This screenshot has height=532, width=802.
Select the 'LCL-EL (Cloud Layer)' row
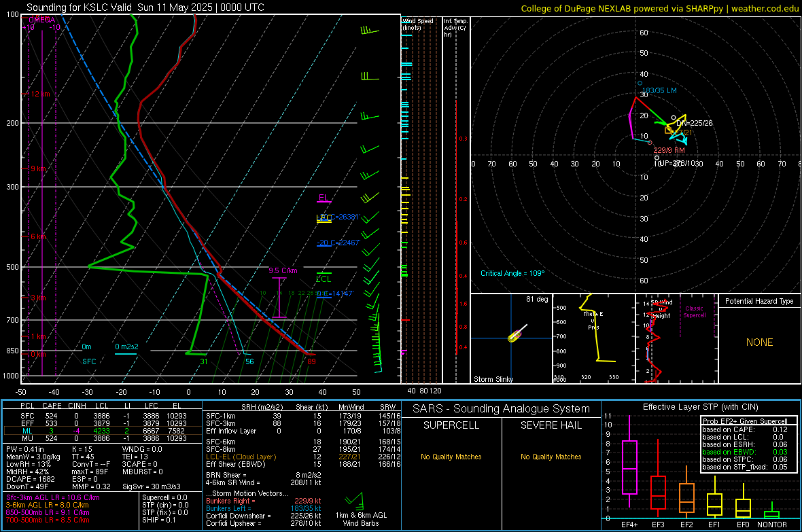[303, 457]
